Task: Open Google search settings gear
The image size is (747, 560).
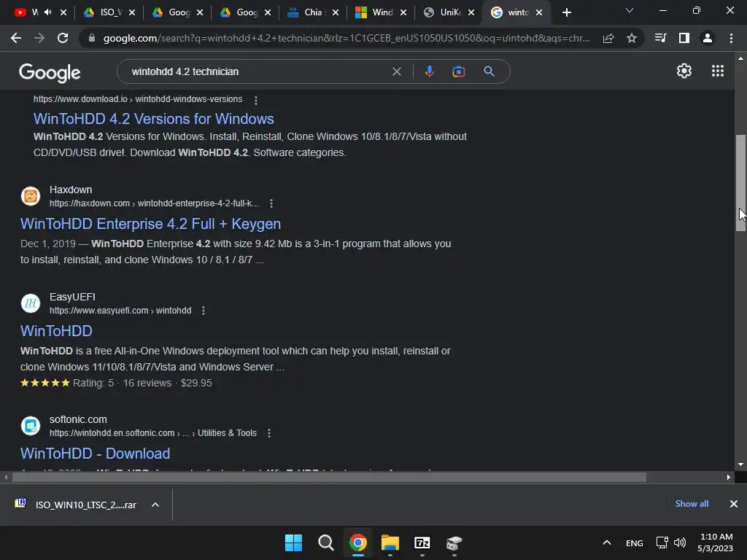Action: click(x=684, y=71)
